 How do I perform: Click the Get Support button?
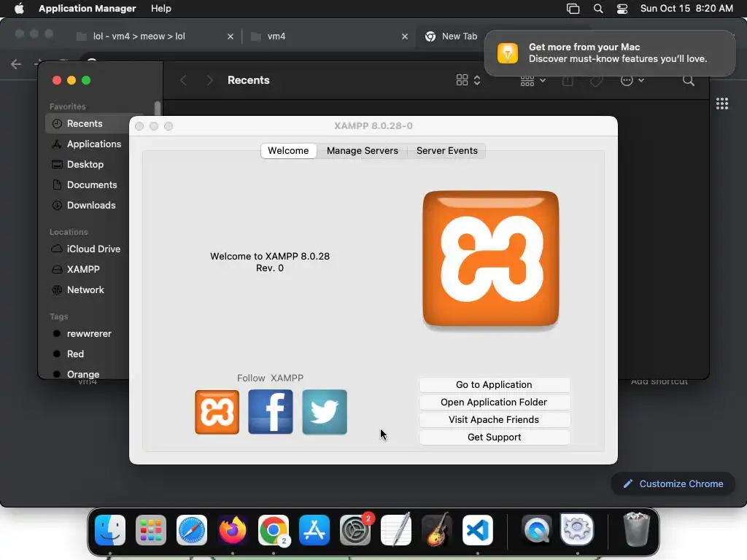pyautogui.click(x=494, y=437)
